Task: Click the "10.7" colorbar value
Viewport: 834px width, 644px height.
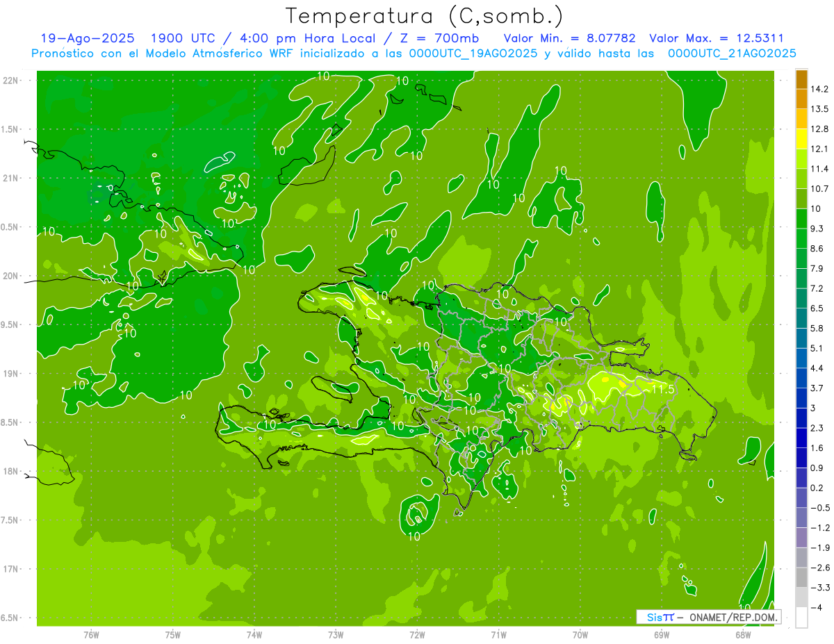Action: (819, 189)
